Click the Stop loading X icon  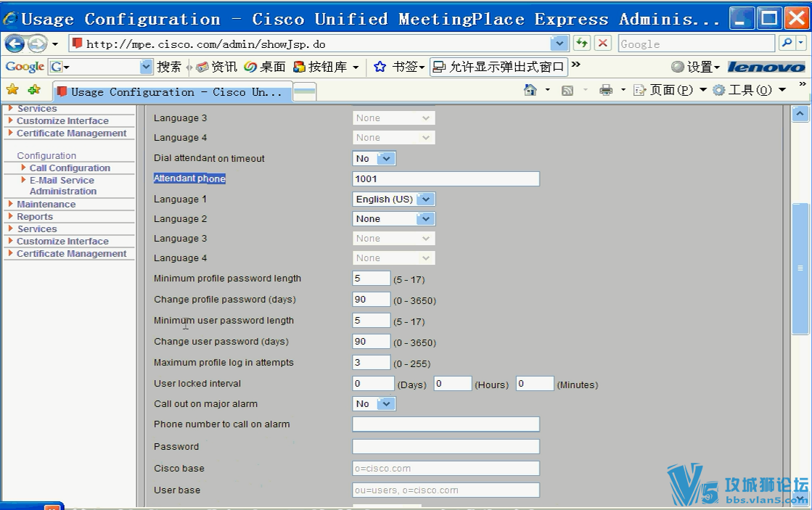603,44
